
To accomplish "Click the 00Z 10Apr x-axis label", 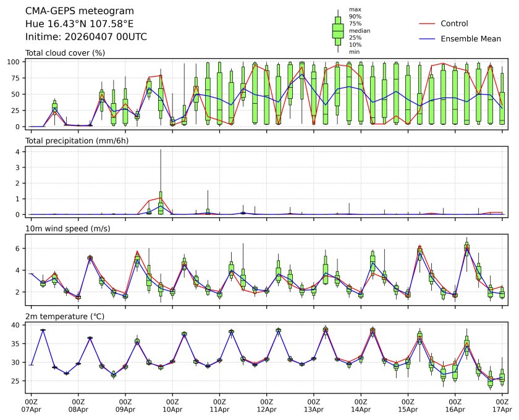I will tap(172, 405).
